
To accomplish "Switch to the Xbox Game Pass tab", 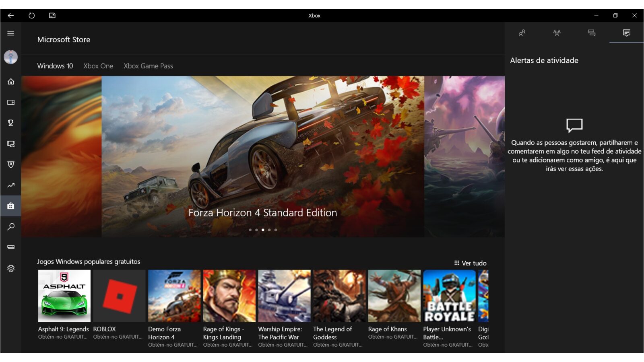I will pyautogui.click(x=148, y=66).
